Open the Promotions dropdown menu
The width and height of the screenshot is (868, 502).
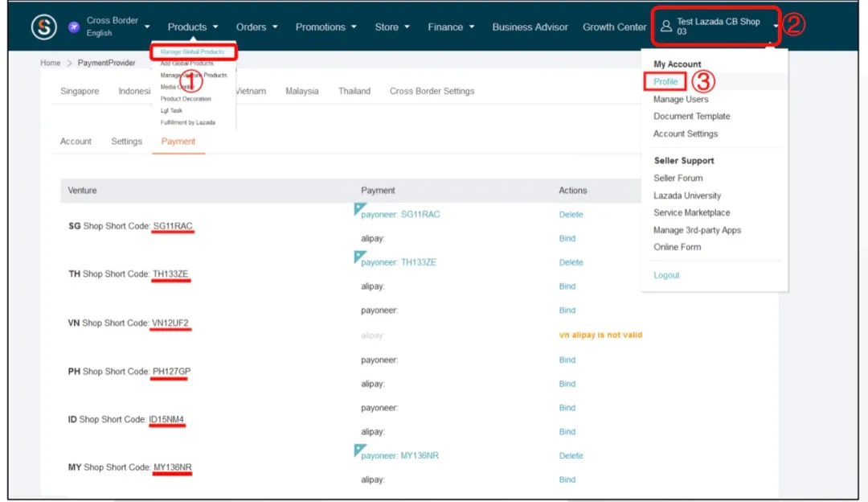(x=325, y=27)
